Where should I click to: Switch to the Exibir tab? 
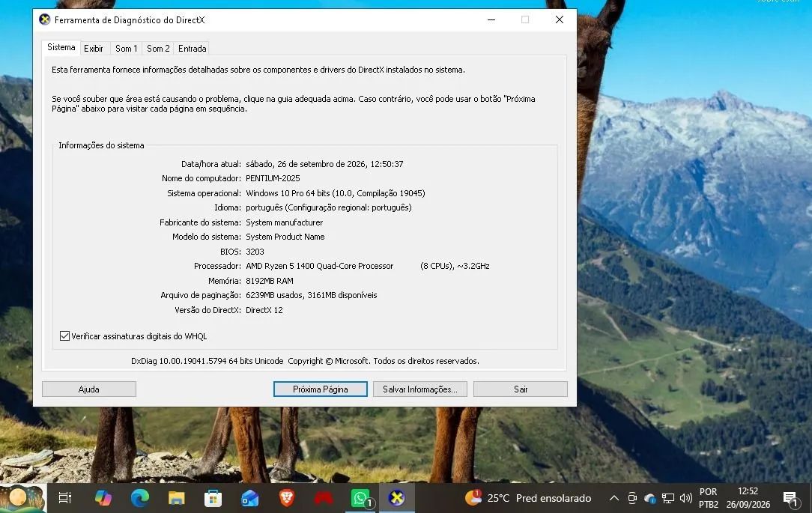[x=94, y=48]
